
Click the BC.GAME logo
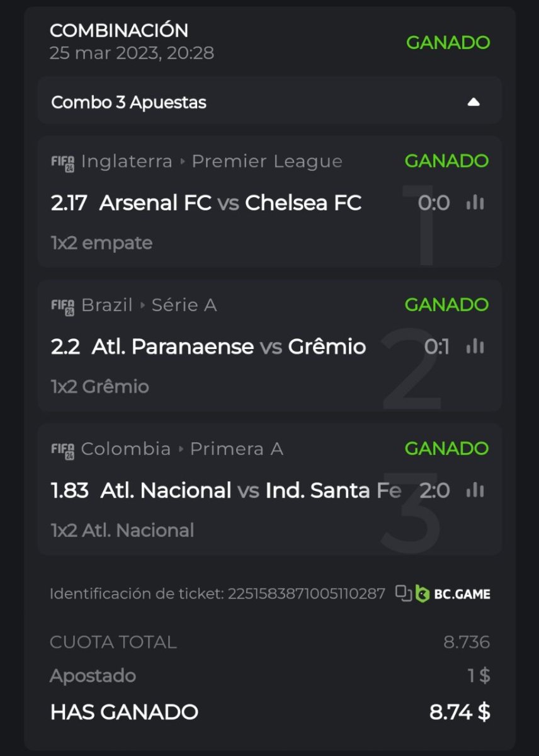pyautogui.click(x=453, y=593)
